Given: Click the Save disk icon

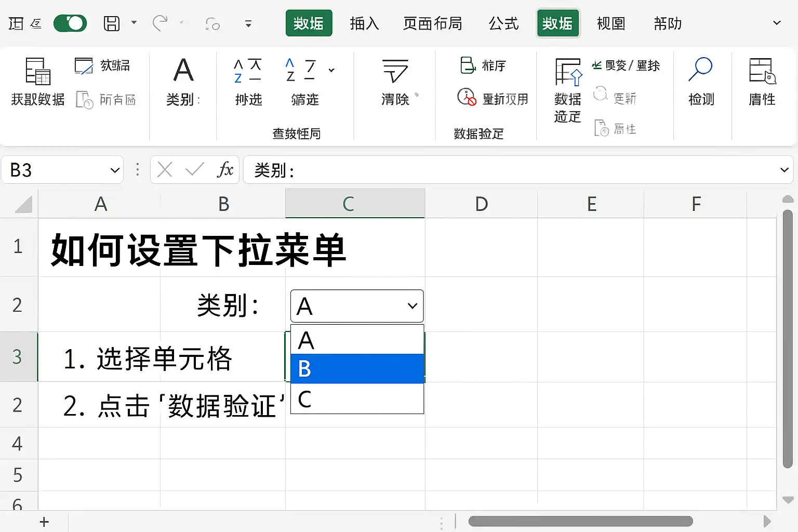Looking at the screenshot, I should tap(112, 23).
